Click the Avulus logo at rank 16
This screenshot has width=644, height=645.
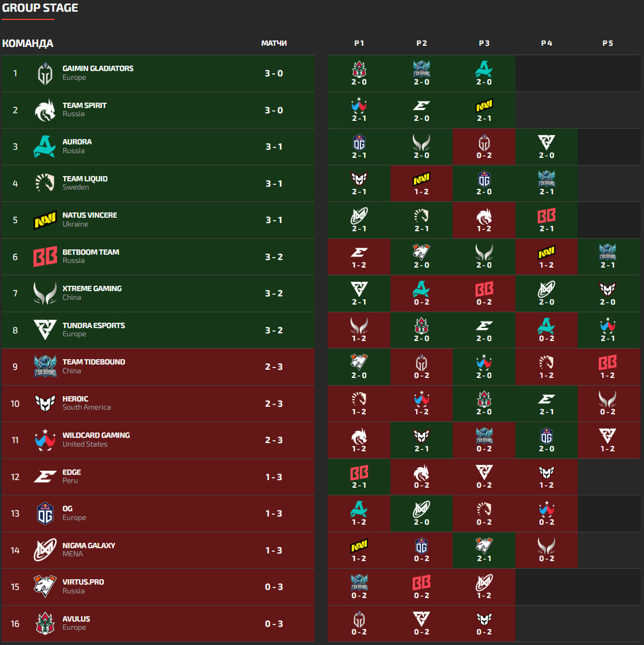click(45, 623)
